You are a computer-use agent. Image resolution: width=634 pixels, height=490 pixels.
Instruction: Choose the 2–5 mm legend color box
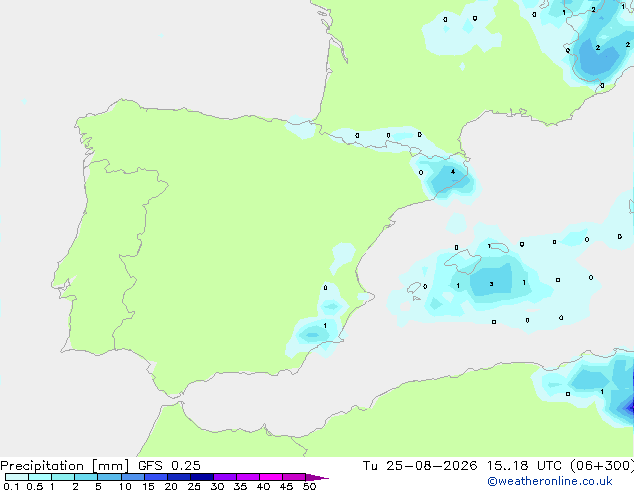click(x=86, y=477)
